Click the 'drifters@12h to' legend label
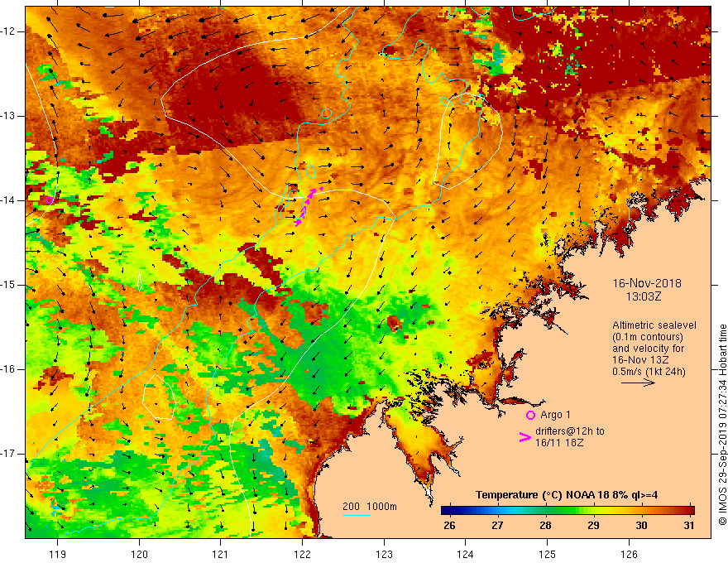728x563 pixels. 570,431
